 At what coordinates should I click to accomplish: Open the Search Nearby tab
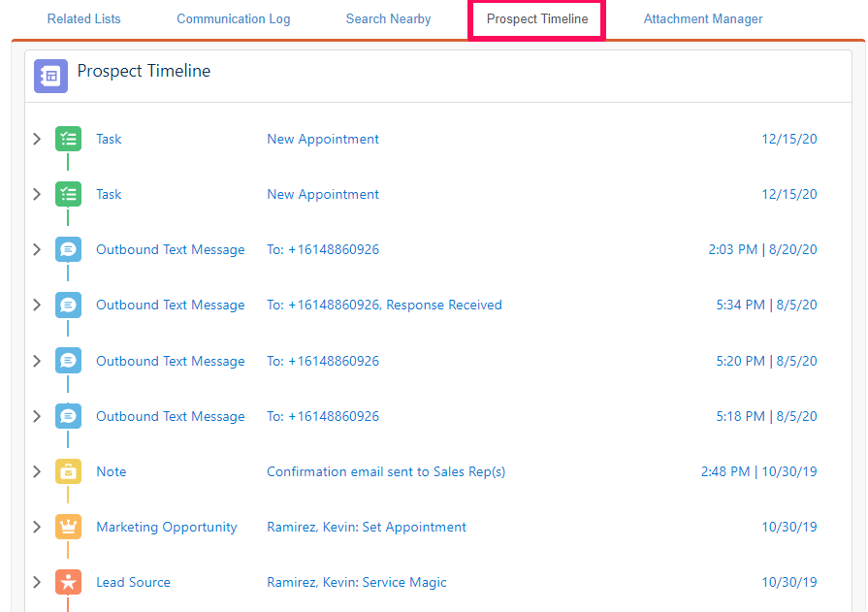[x=388, y=18]
